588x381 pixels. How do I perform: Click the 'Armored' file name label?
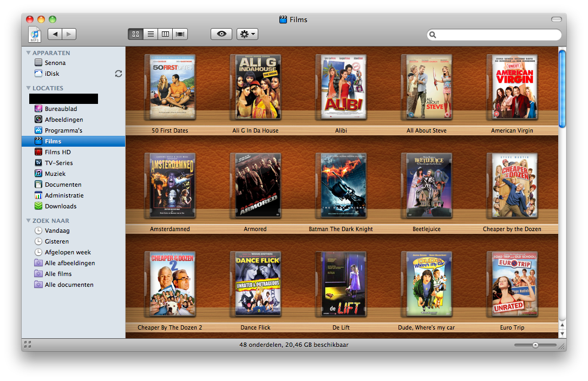tap(256, 229)
